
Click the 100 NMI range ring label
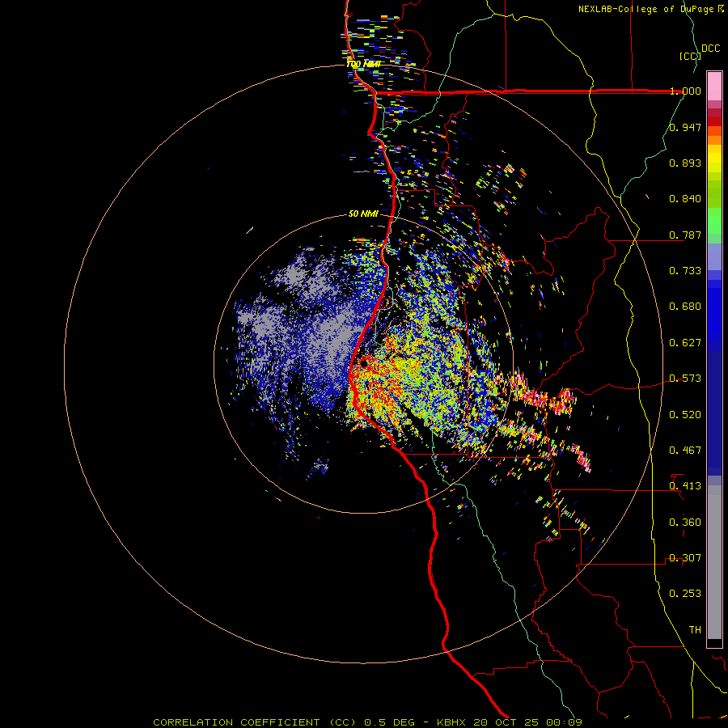[363, 64]
